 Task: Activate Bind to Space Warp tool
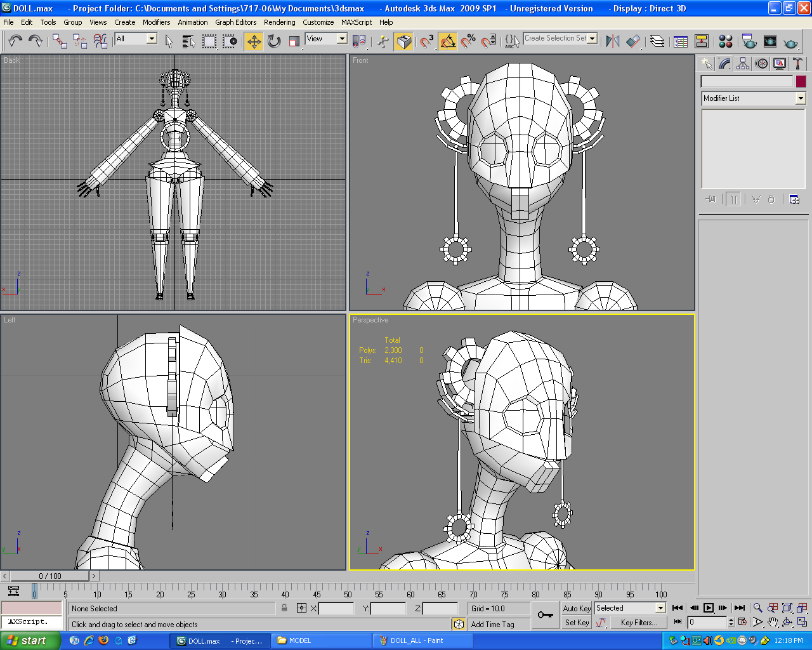tap(100, 41)
